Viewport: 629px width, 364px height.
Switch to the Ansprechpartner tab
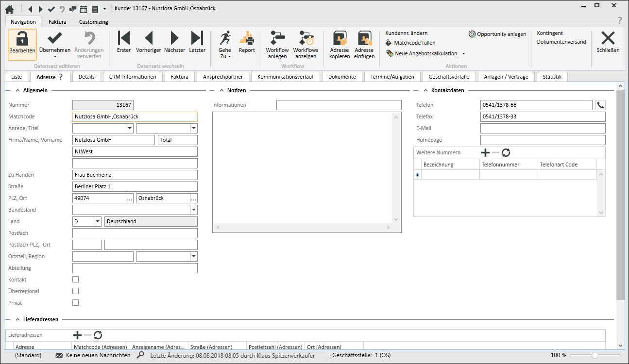222,77
